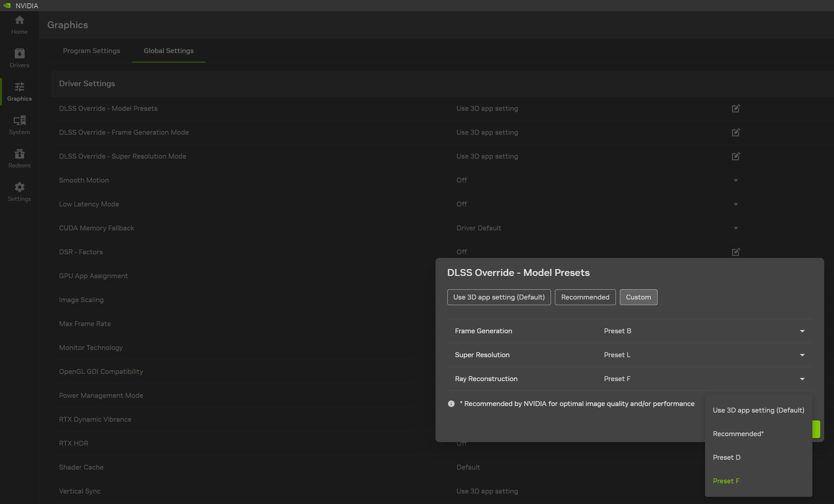Click the Vertical Sync Use 3D app setting value
Image resolution: width=834 pixels, height=504 pixels.
point(487,491)
